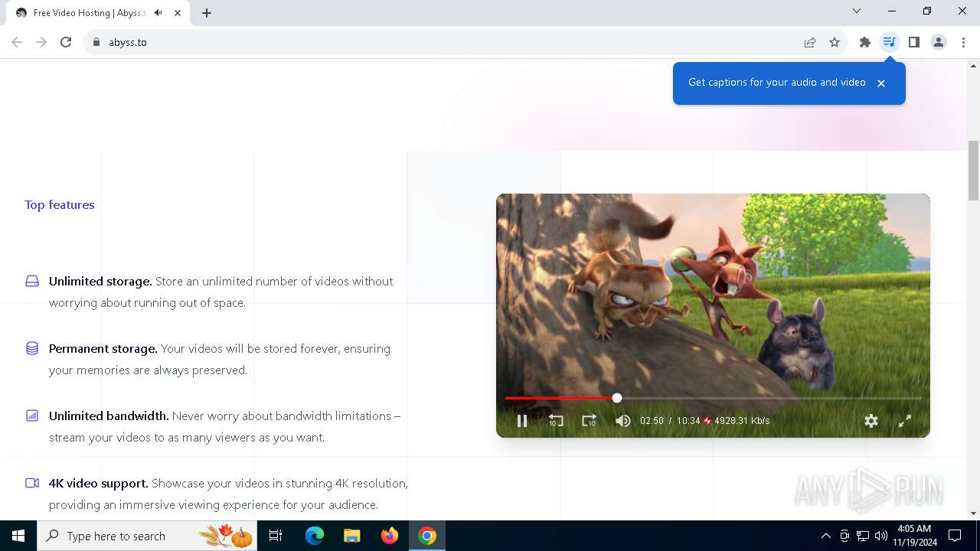
Task: View site information lock icon
Action: coord(96,42)
